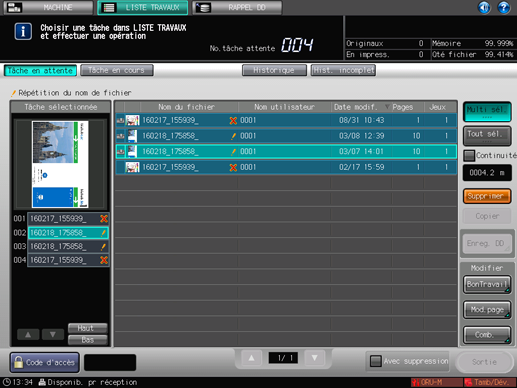Click the ORU-M red status indicator
517x388 pixels.
click(436, 382)
